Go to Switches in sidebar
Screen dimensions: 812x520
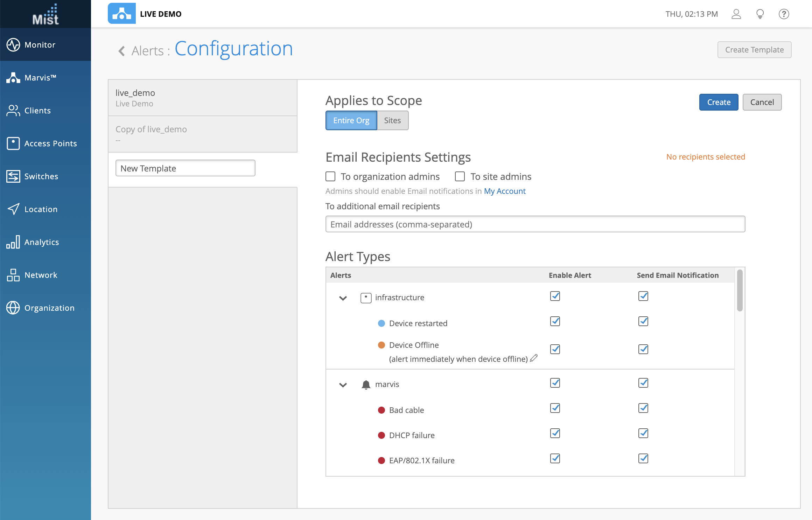[x=13, y=176]
